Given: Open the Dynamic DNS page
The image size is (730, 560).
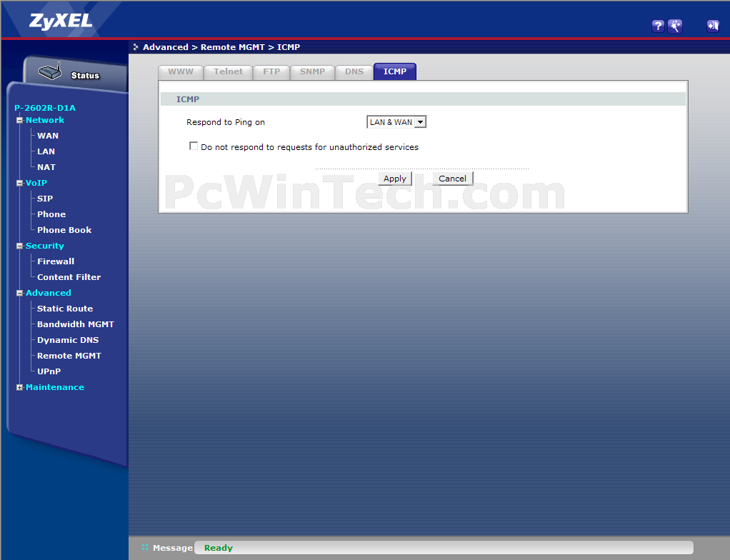Looking at the screenshot, I should 68,340.
